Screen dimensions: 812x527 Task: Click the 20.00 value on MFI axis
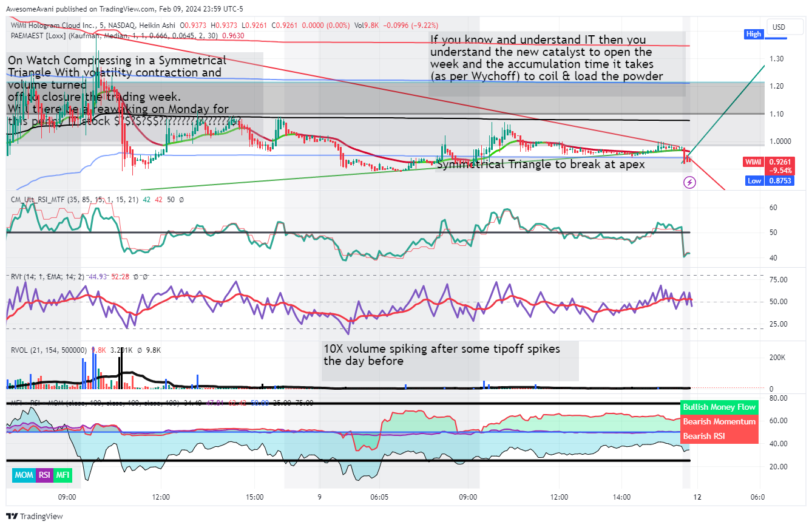(779, 467)
